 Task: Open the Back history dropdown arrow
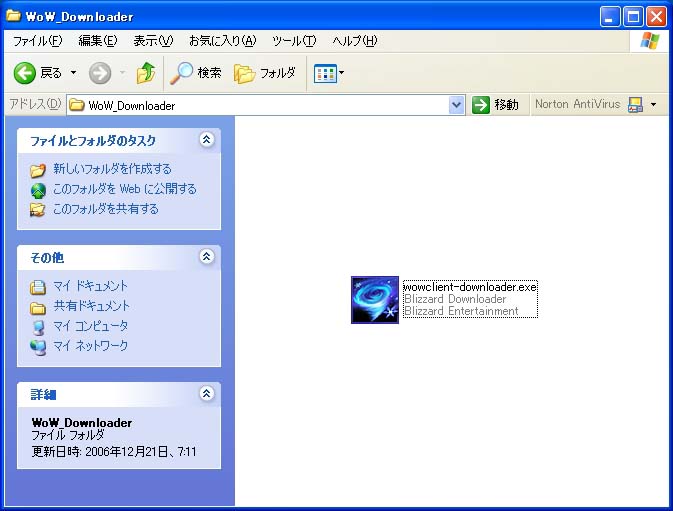(x=73, y=73)
